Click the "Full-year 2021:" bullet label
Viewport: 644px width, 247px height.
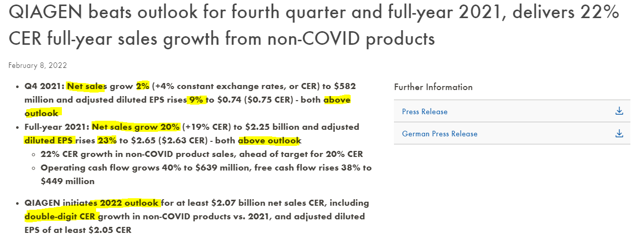(x=57, y=127)
